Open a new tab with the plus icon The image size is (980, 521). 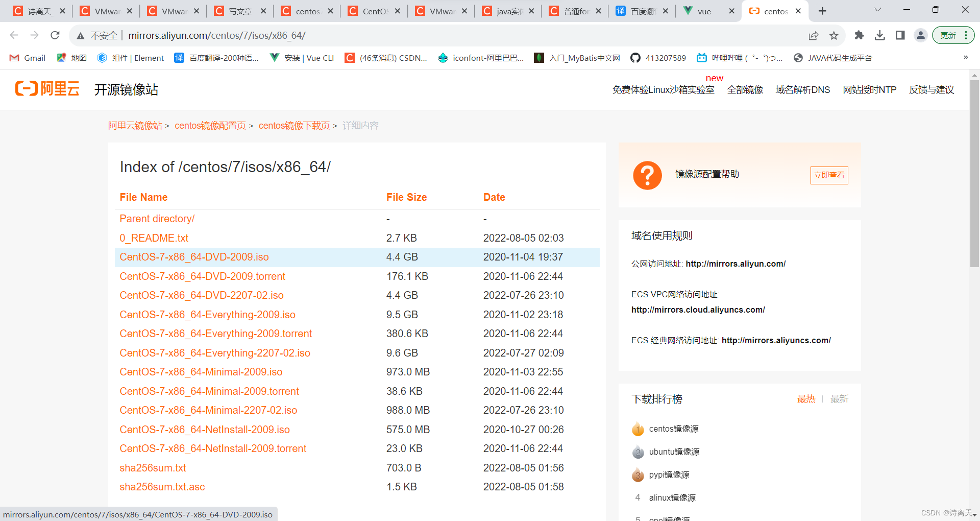[822, 11]
